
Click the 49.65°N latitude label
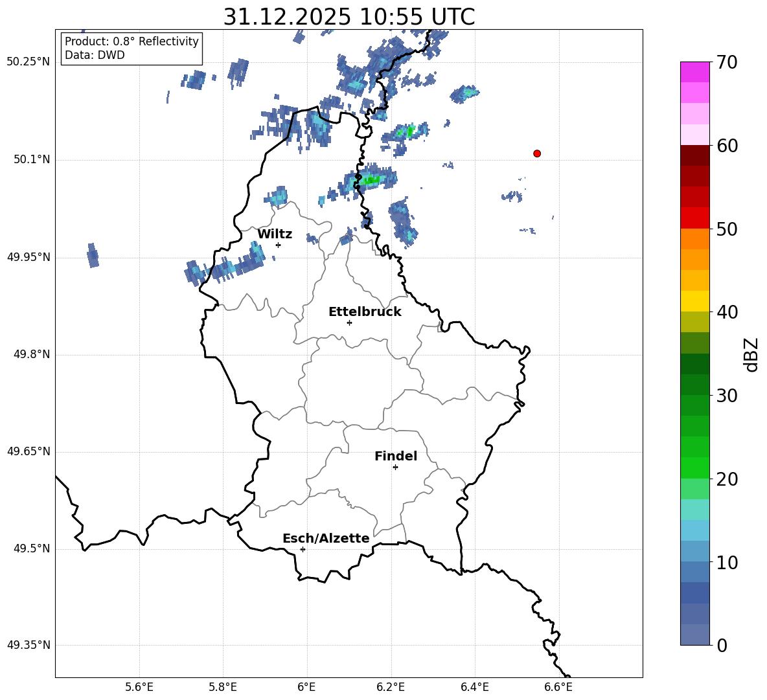click(29, 452)
